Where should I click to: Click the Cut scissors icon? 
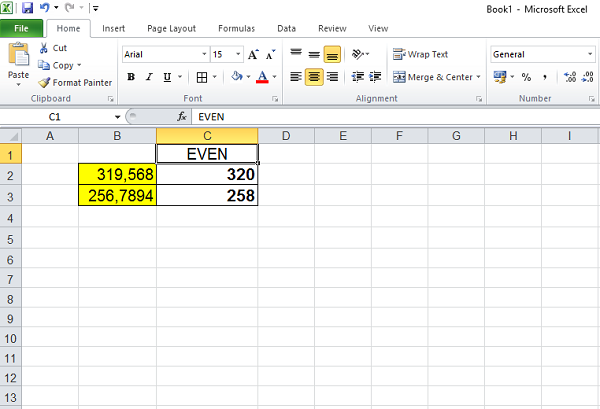coord(45,48)
